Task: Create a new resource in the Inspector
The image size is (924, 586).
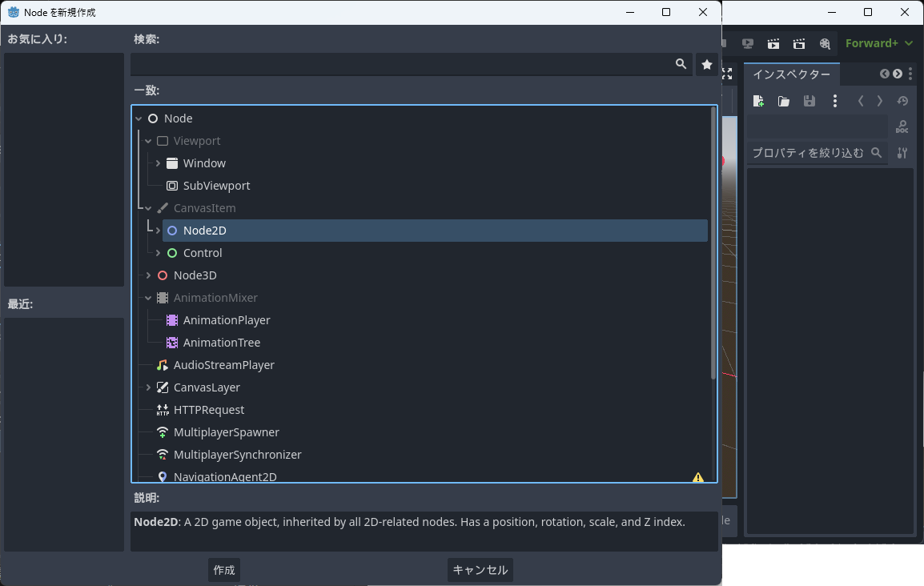Action: (758, 100)
